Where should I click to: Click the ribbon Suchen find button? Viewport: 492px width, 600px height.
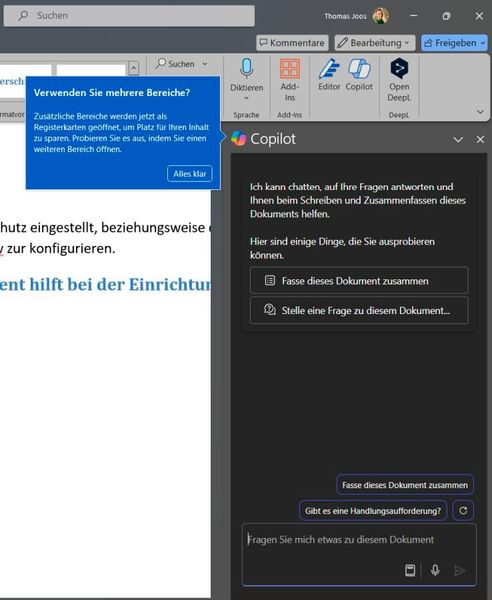pos(176,64)
